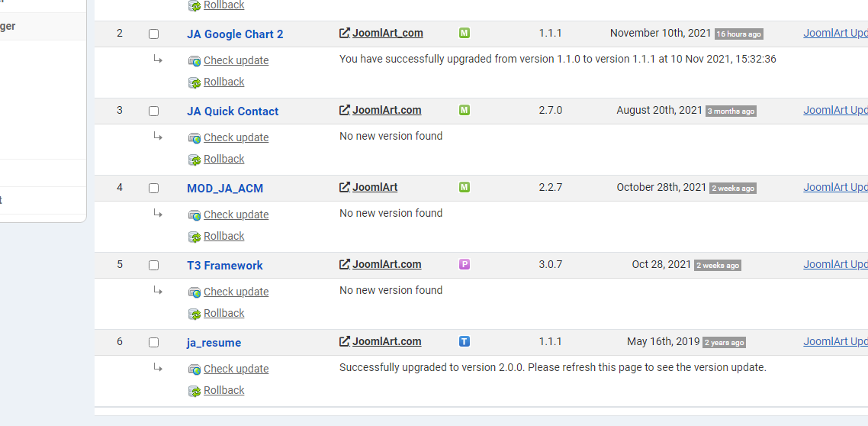
Task: Tick the checkbox for T3 Framework
Action: point(153,266)
